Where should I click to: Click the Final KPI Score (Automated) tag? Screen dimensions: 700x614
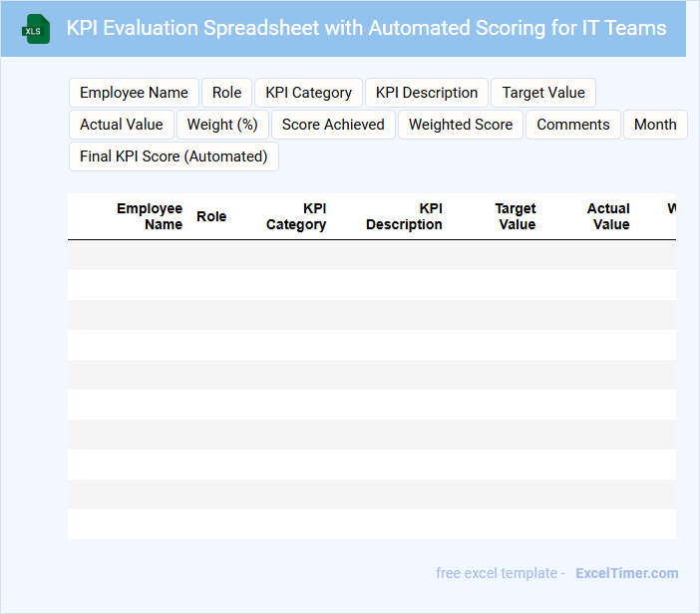[x=174, y=156]
